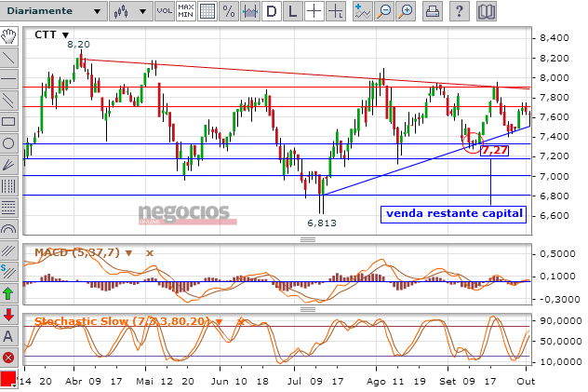588x392 pixels.
Task: Select the text annotation A tool
Action: (8, 336)
